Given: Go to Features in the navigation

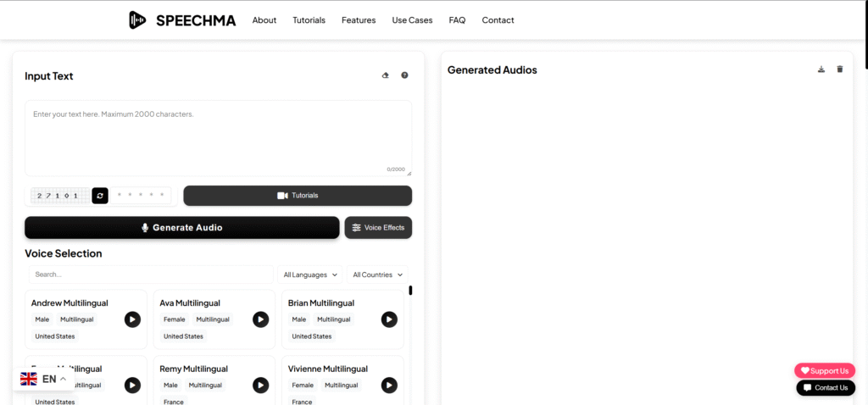Looking at the screenshot, I should pyautogui.click(x=359, y=20).
